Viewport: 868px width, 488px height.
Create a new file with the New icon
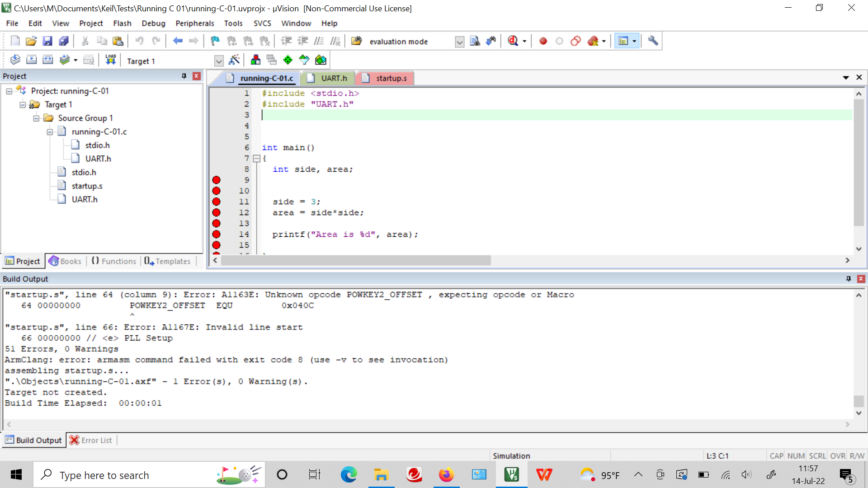(15, 41)
